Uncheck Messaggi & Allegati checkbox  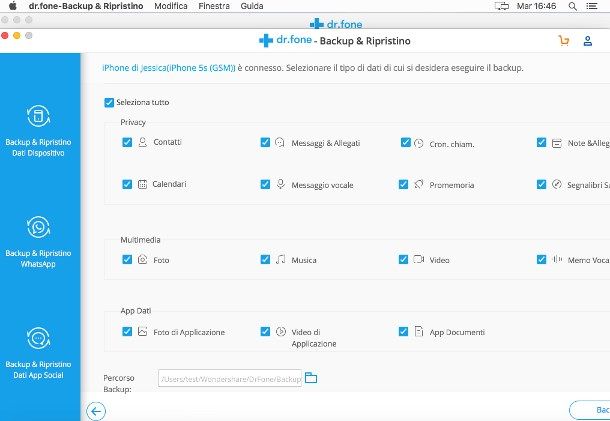click(265, 142)
